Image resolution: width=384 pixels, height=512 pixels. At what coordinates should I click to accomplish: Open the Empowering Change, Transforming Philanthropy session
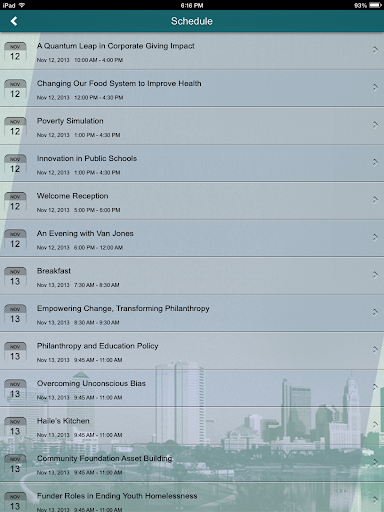tap(192, 313)
